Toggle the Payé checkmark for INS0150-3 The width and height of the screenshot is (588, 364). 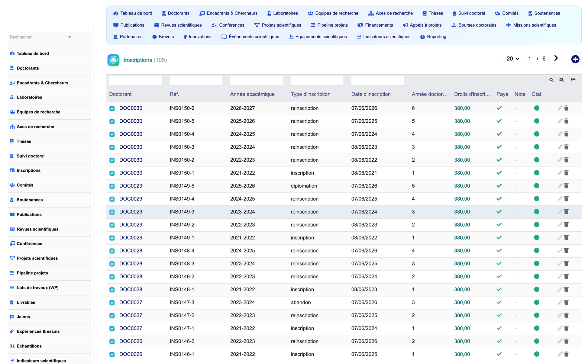point(499,147)
